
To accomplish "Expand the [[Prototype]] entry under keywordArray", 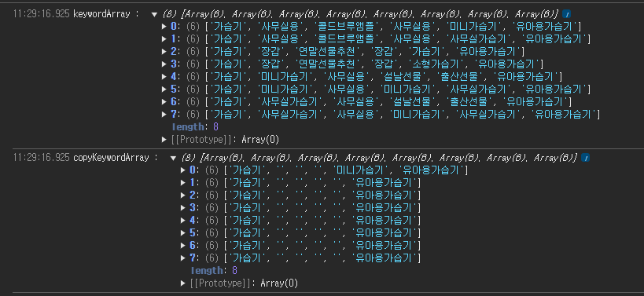I will (164, 140).
